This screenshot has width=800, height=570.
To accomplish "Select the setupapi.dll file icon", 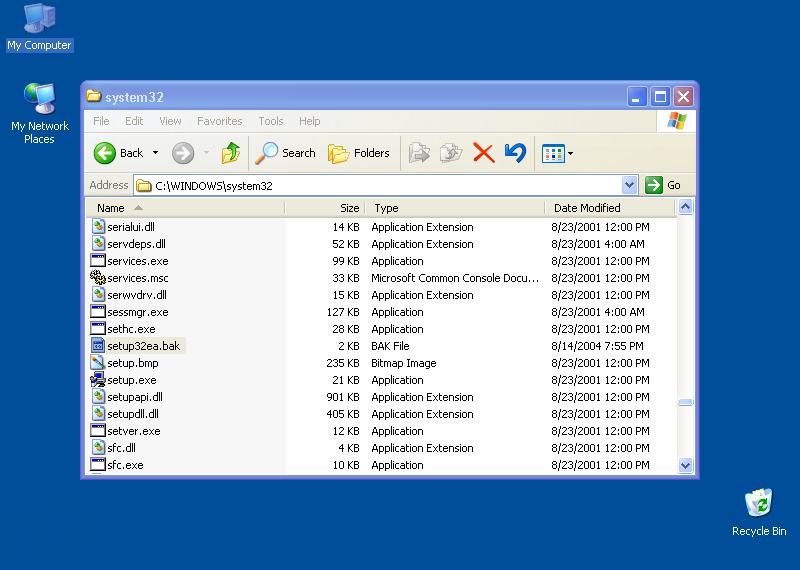I will click(x=98, y=396).
